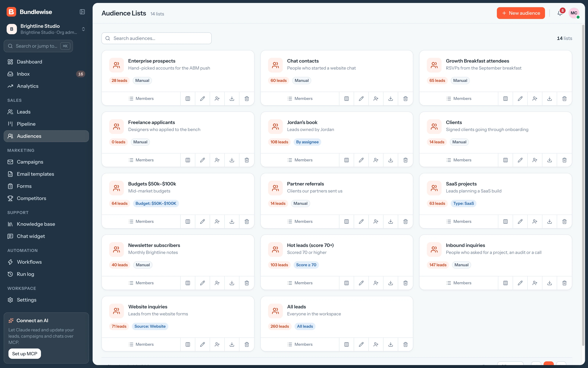Open Members for Hot leads list

pyautogui.click(x=300, y=283)
